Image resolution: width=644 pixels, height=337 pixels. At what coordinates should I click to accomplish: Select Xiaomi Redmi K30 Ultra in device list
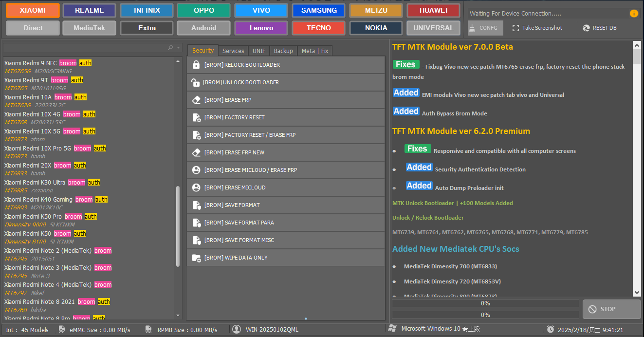point(35,183)
